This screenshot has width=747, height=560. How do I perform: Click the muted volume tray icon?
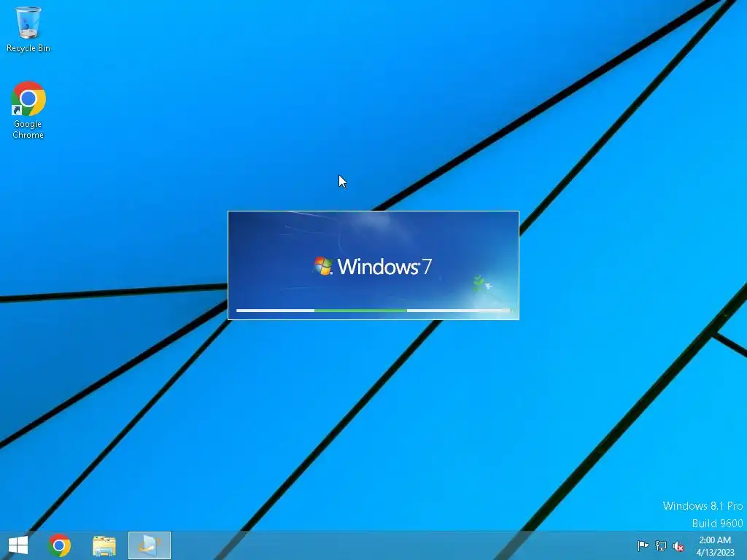678,546
